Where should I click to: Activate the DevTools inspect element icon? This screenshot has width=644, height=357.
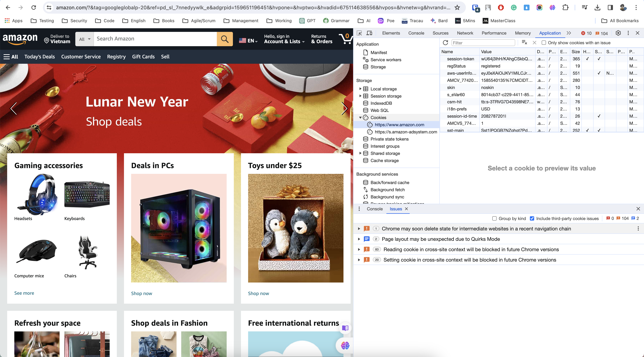(x=359, y=33)
